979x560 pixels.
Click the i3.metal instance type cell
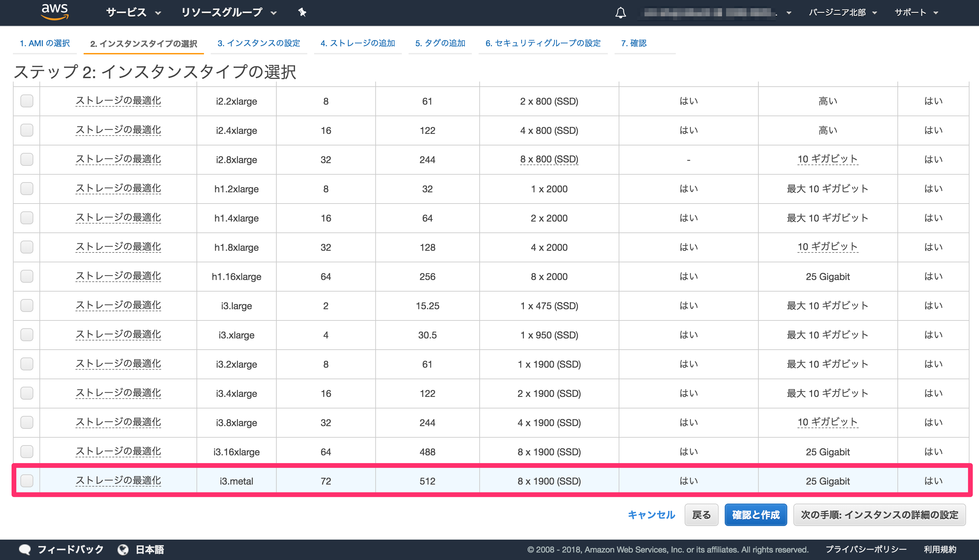click(236, 481)
